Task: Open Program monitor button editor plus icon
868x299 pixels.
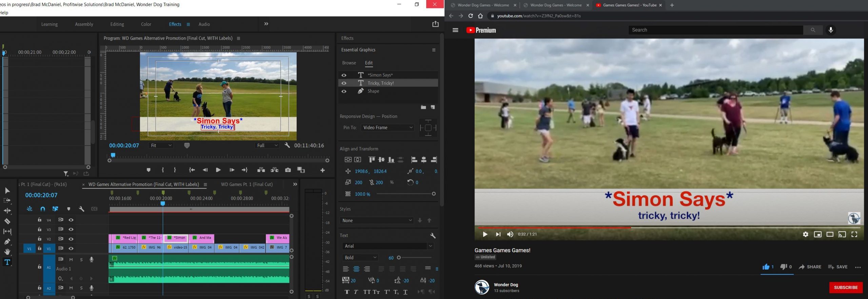Action: [x=322, y=170]
